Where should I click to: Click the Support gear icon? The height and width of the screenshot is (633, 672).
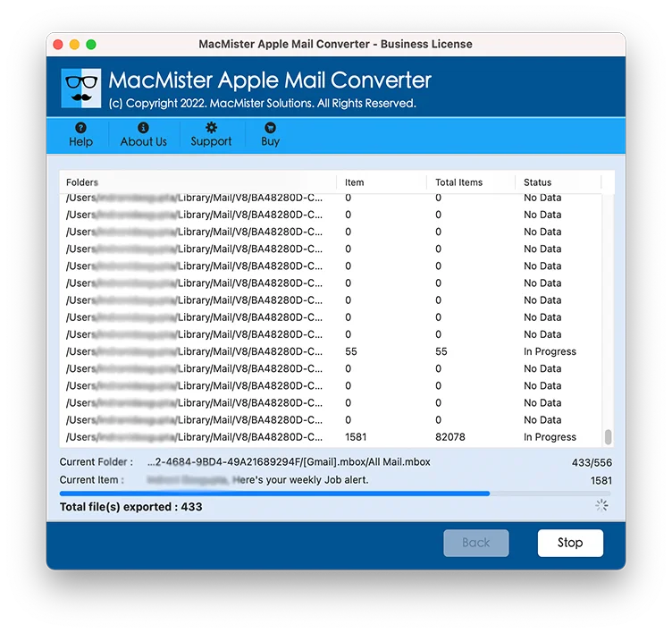(x=211, y=128)
